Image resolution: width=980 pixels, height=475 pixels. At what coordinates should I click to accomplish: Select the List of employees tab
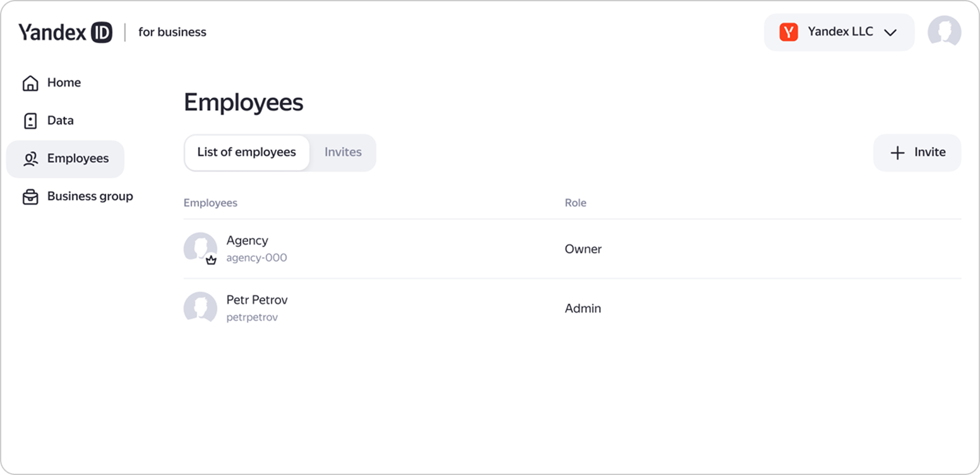point(246,152)
